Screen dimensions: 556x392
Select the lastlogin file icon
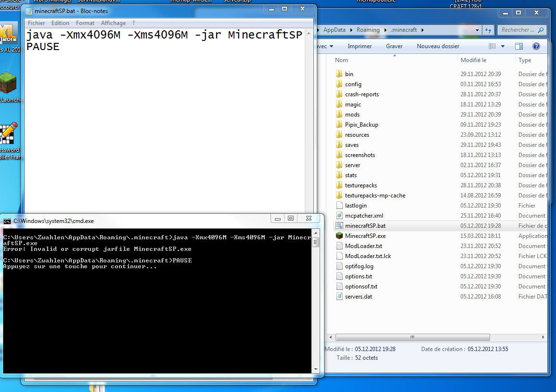click(339, 206)
